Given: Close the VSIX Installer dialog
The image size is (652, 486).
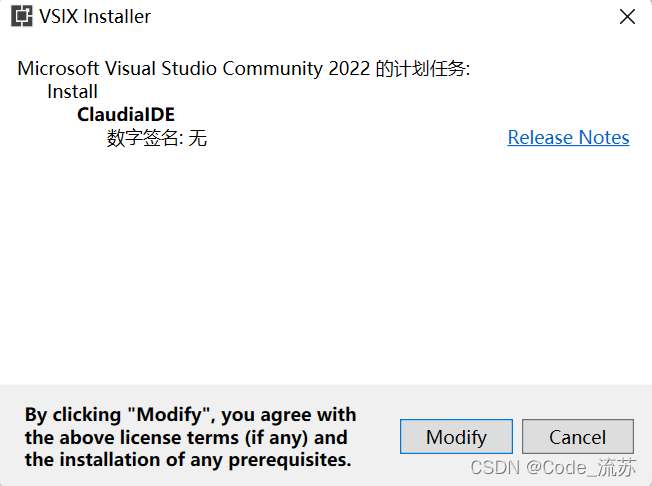Looking at the screenshot, I should coord(627,17).
